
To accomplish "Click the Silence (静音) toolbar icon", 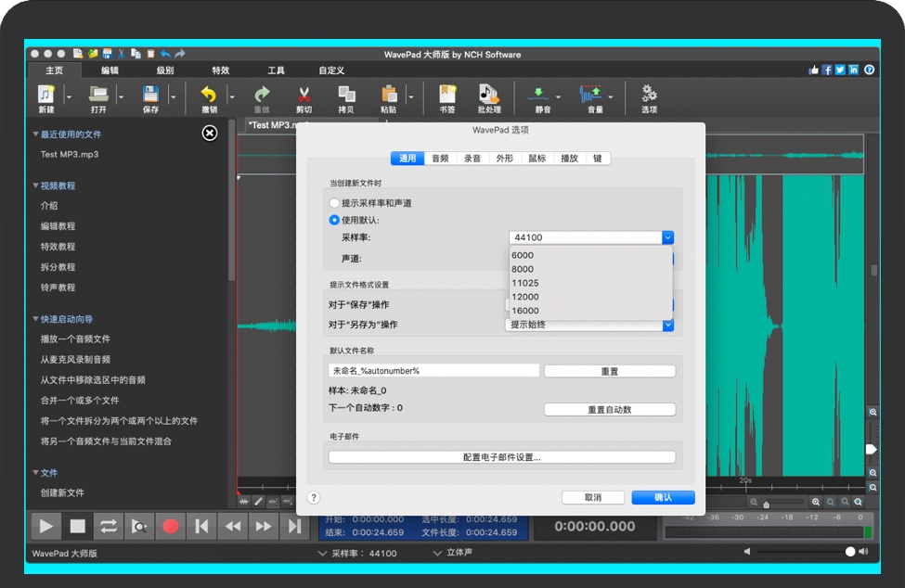I will [538, 94].
